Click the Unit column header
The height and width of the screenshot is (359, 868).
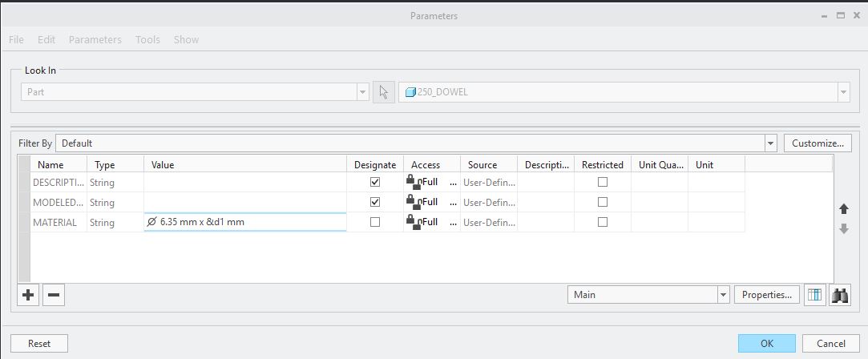tap(717, 164)
